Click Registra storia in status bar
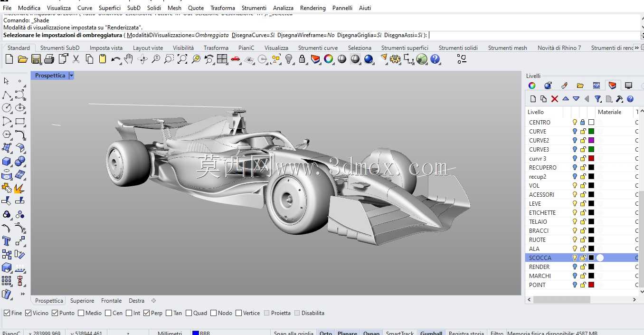The height and width of the screenshot is (335, 644). pos(466,333)
